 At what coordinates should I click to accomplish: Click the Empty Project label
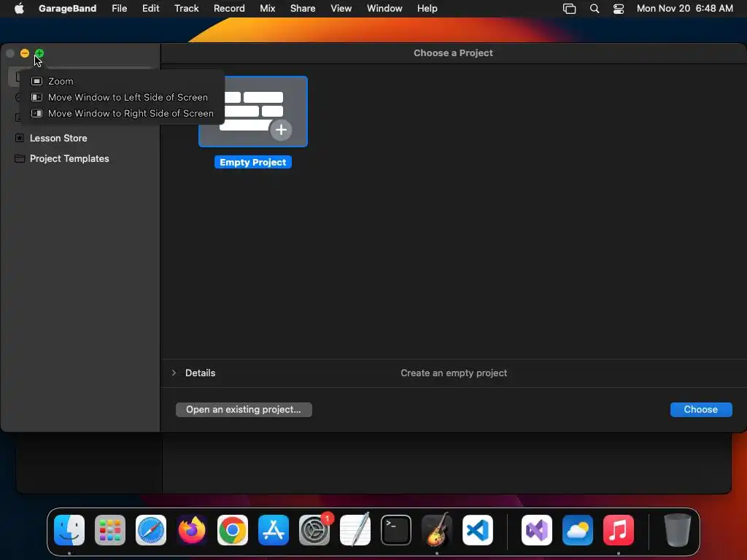click(x=253, y=163)
